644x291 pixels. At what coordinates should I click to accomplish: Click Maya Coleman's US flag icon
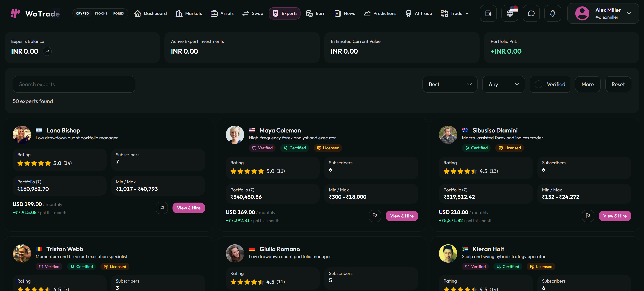click(252, 130)
